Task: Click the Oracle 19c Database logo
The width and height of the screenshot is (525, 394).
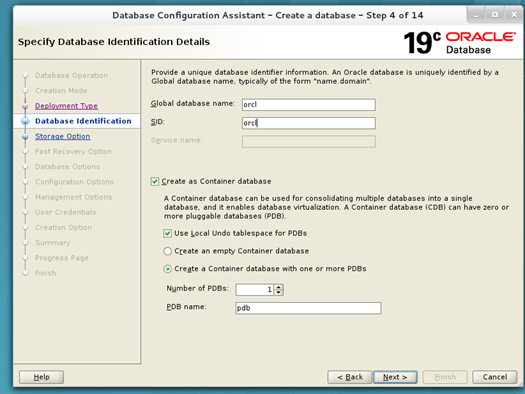Action: click(459, 43)
